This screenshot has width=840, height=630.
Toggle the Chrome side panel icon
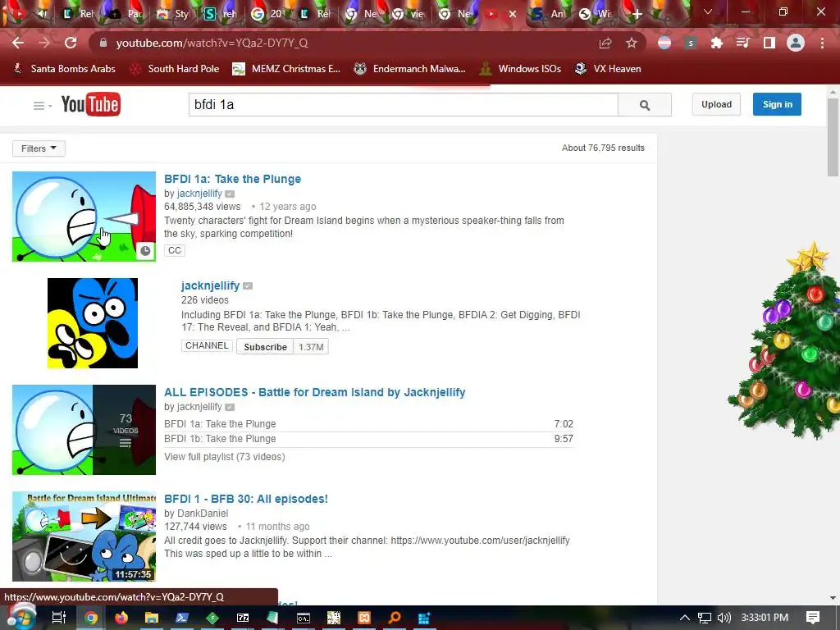pyautogui.click(x=769, y=43)
